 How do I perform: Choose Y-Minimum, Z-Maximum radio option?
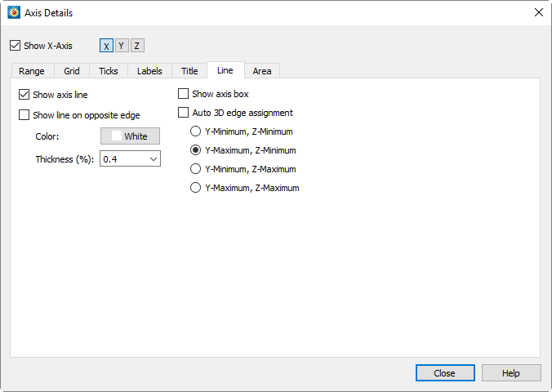195,169
